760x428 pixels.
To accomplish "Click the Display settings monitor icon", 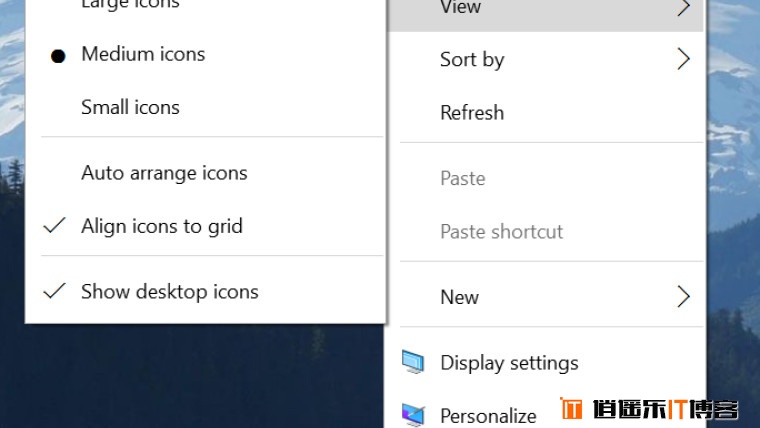I will (x=412, y=362).
